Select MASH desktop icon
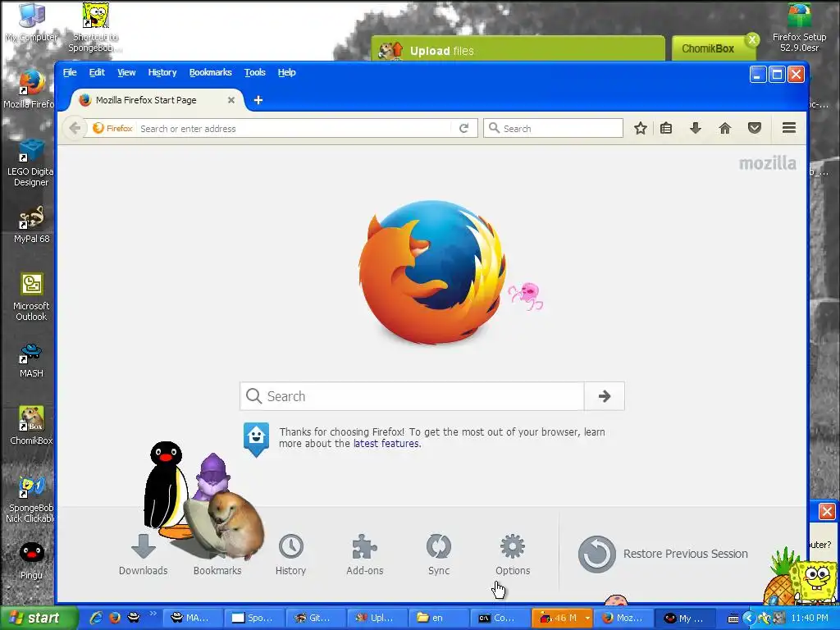The height and width of the screenshot is (630, 840). pos(31,360)
